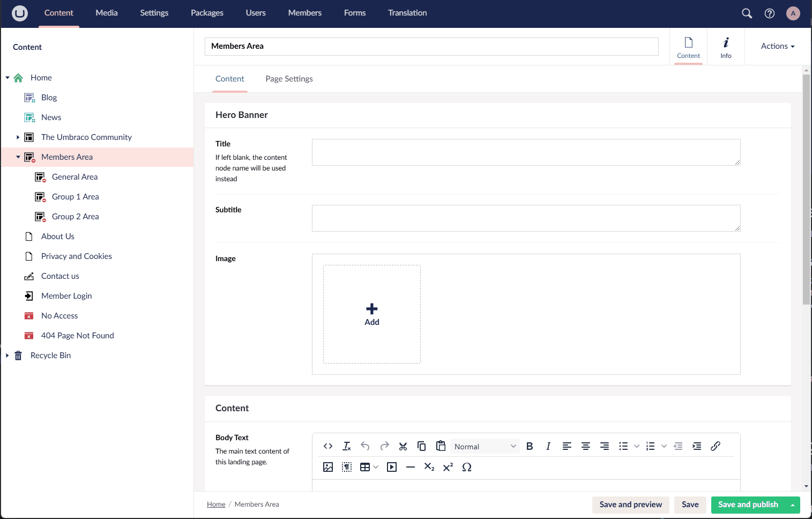Insert embed video icon
Image resolution: width=812 pixels, height=519 pixels.
[392, 467]
